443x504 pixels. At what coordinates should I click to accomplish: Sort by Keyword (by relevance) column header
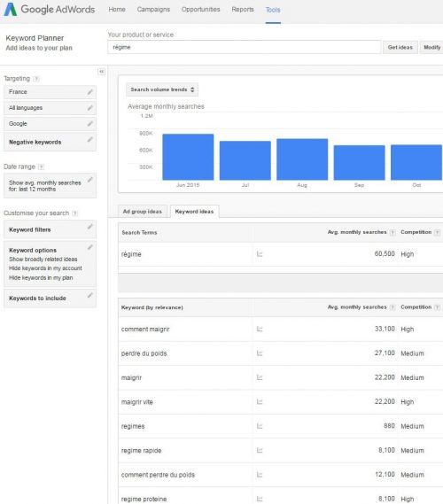152,307
